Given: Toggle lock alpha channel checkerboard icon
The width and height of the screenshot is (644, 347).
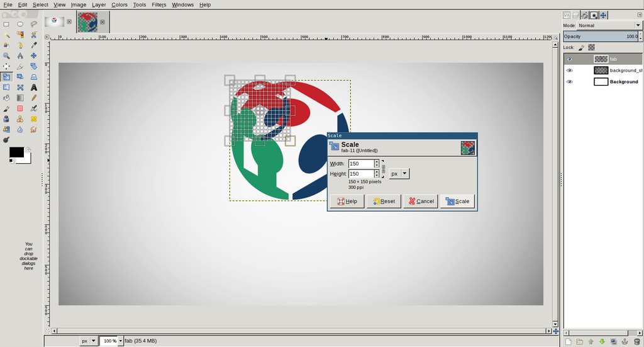Looking at the screenshot, I should (x=591, y=48).
